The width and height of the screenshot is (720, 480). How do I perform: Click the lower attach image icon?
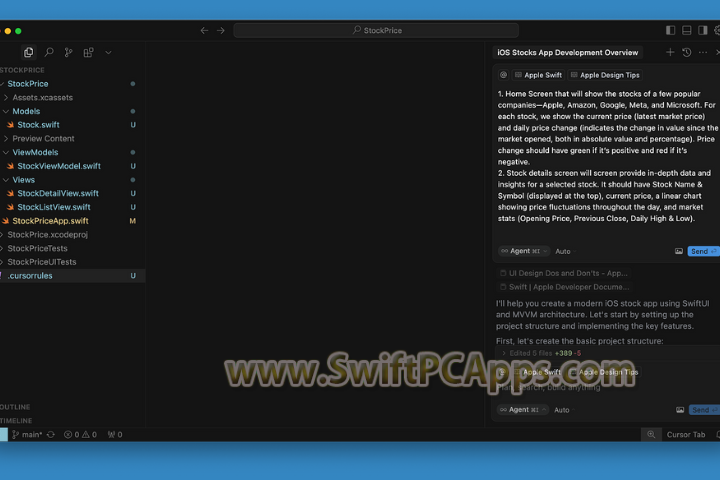click(680, 410)
